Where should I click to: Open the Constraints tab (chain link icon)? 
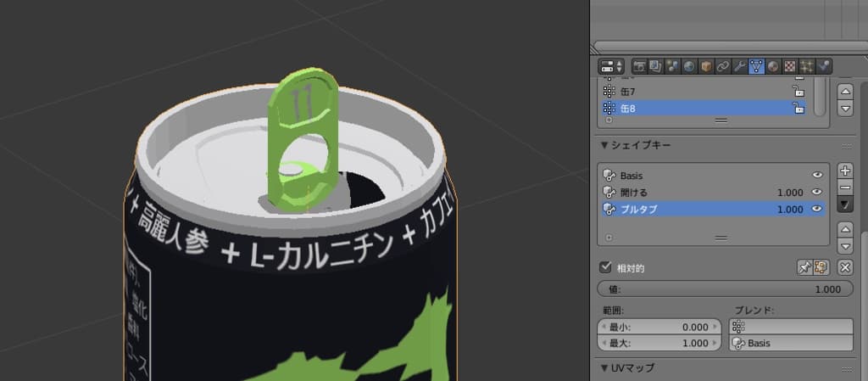tap(723, 66)
